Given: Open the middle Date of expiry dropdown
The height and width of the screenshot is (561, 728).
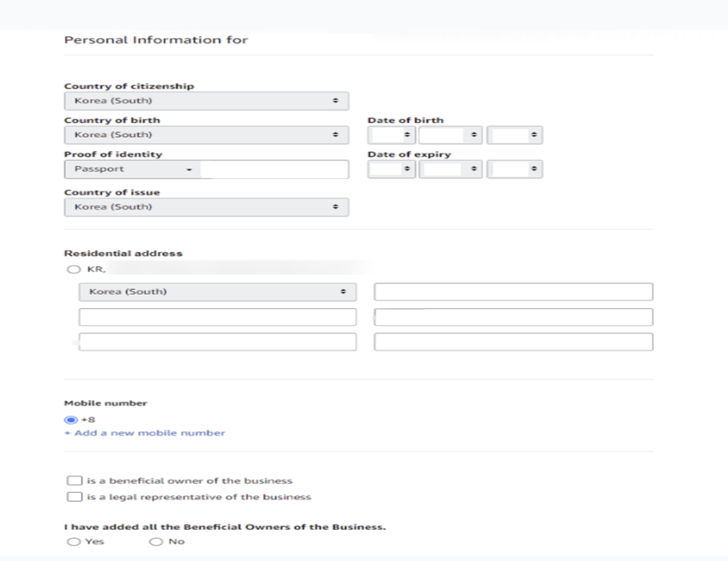Looking at the screenshot, I should (x=450, y=169).
